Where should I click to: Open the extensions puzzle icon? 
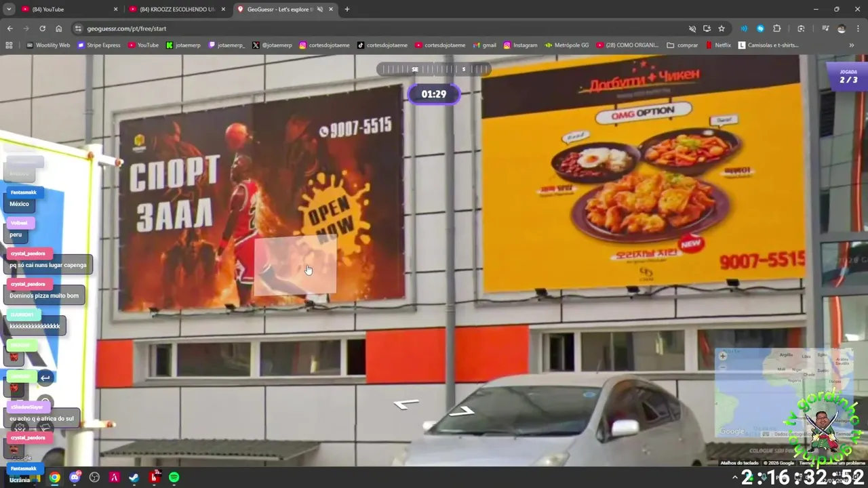[777, 28]
